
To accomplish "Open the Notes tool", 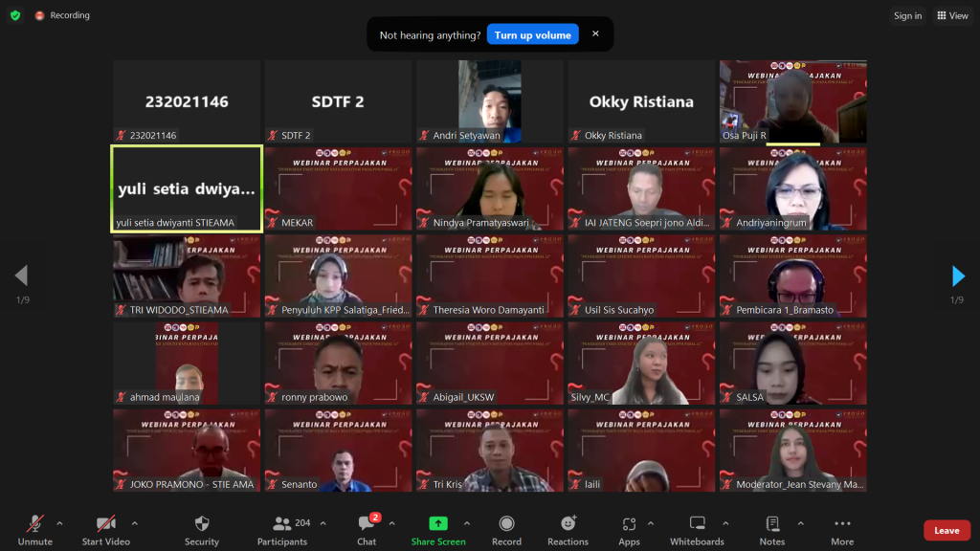I will tap(771, 530).
